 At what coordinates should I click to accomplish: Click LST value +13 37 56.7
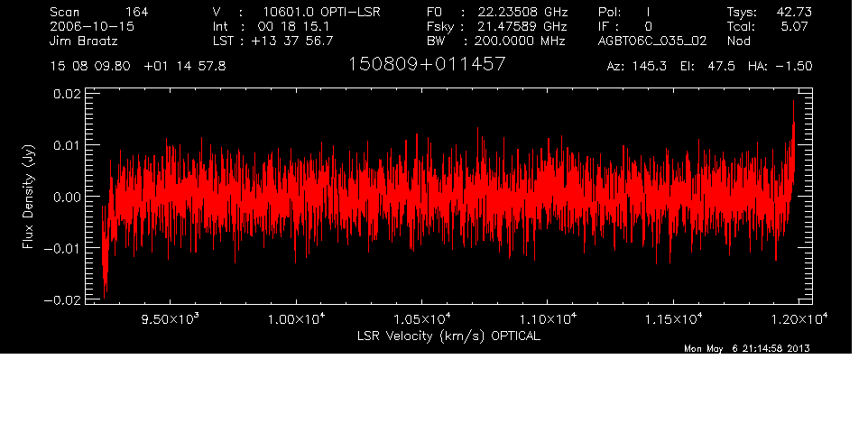[x=292, y=41]
